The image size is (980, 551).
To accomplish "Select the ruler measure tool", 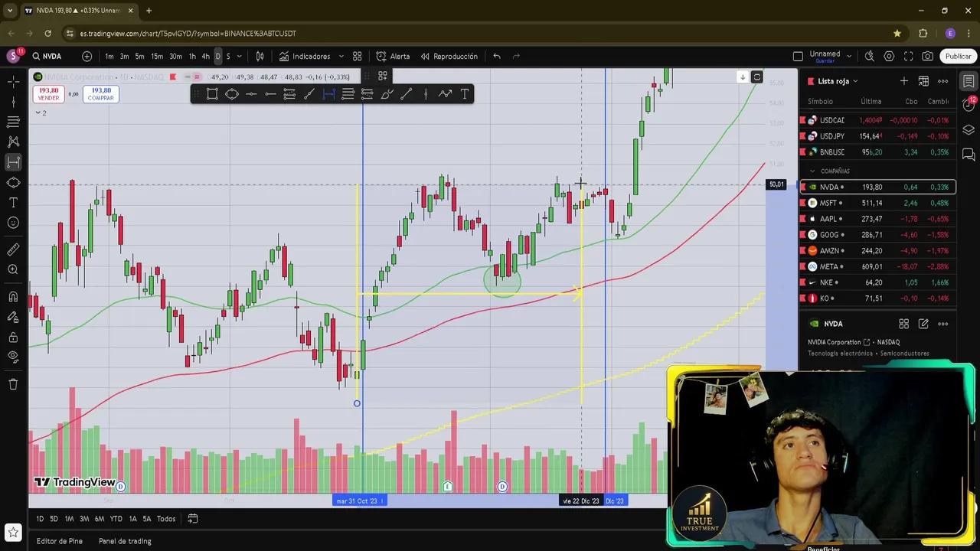I will click(x=13, y=249).
